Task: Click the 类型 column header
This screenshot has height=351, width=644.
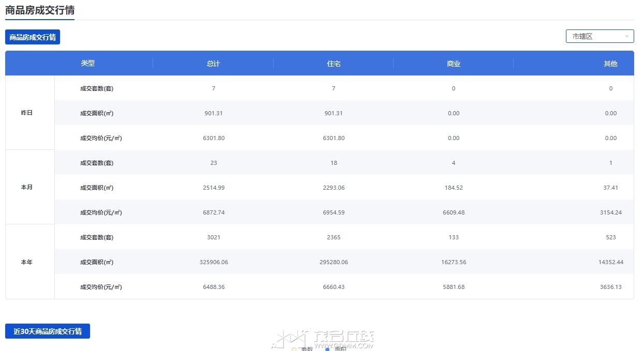Action: 87,63
